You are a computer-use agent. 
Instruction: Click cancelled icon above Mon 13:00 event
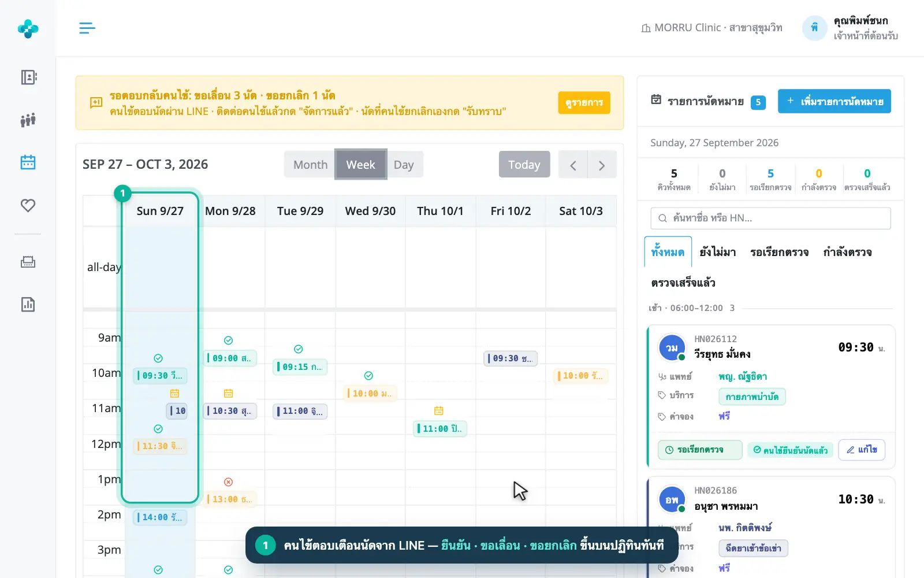[x=229, y=482]
